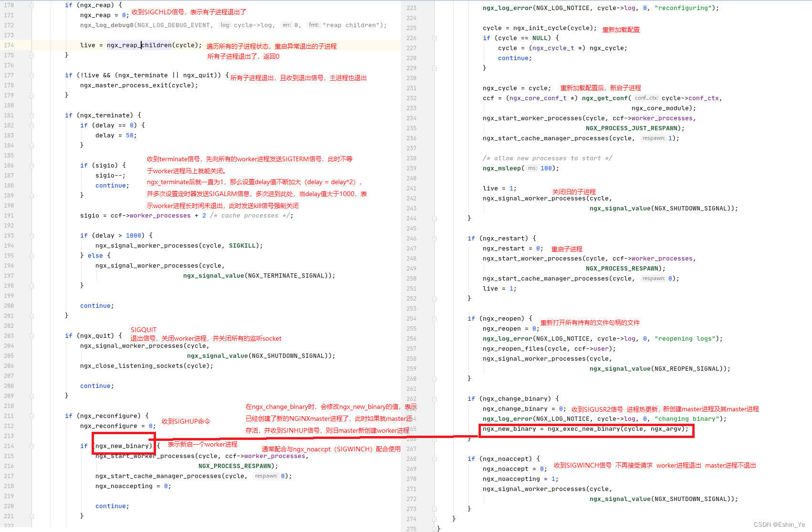
Task: Click the "reopening logs" string literal
Action: (685, 339)
